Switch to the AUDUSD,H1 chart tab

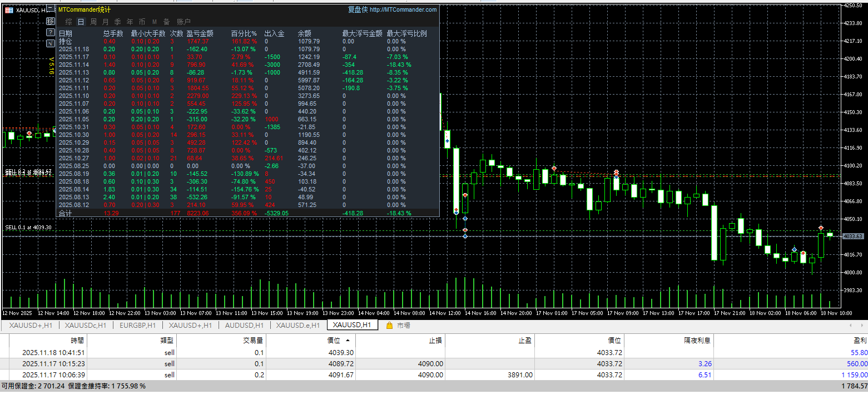244,326
